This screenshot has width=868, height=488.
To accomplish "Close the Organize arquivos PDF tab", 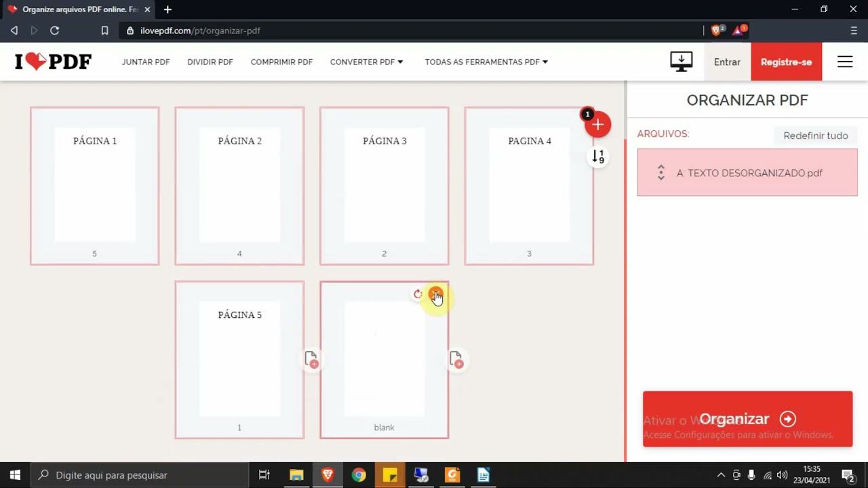I will pyautogui.click(x=147, y=9).
